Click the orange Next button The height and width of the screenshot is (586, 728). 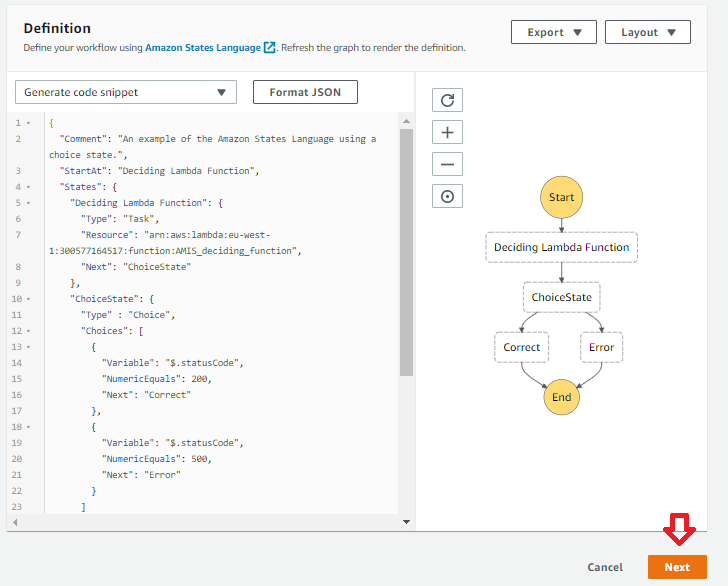(x=677, y=567)
